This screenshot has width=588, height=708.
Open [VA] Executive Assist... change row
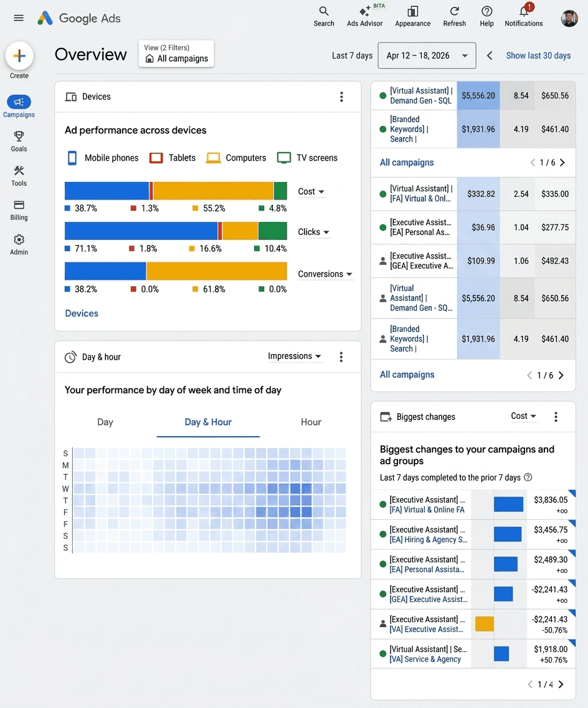(x=473, y=624)
